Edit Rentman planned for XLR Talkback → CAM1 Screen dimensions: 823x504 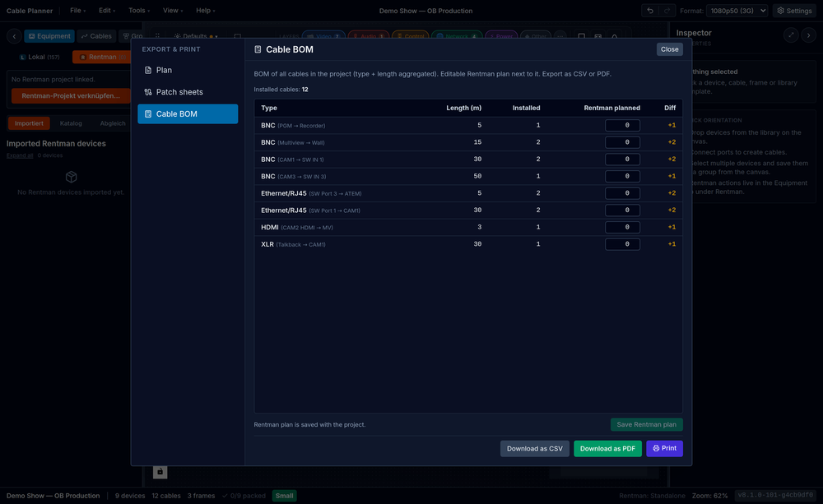622,244
